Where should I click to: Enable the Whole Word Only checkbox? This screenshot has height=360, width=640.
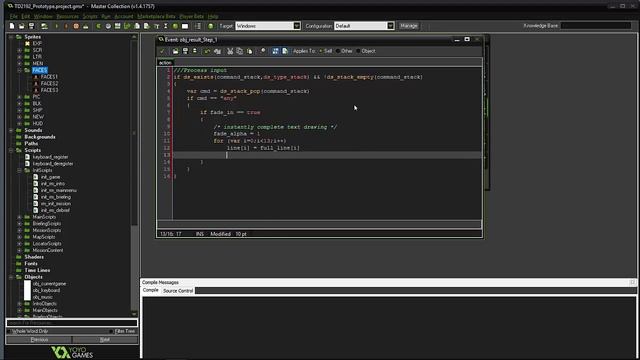(10, 331)
